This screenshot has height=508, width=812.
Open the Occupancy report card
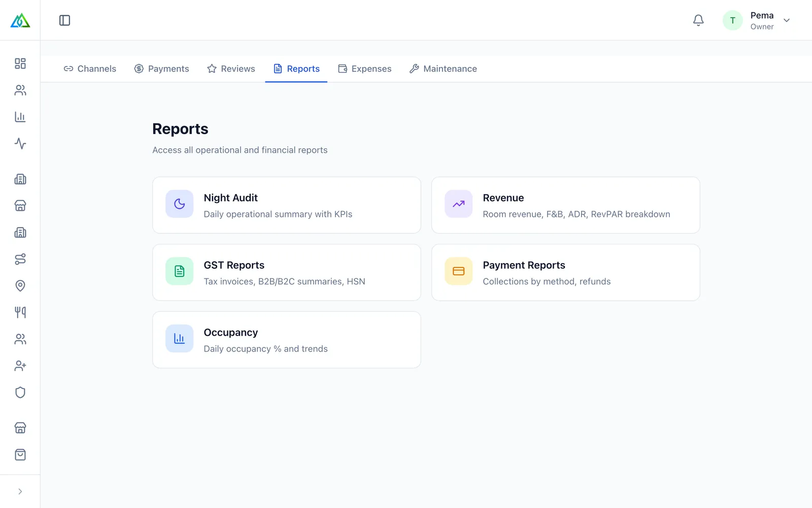[287, 340]
